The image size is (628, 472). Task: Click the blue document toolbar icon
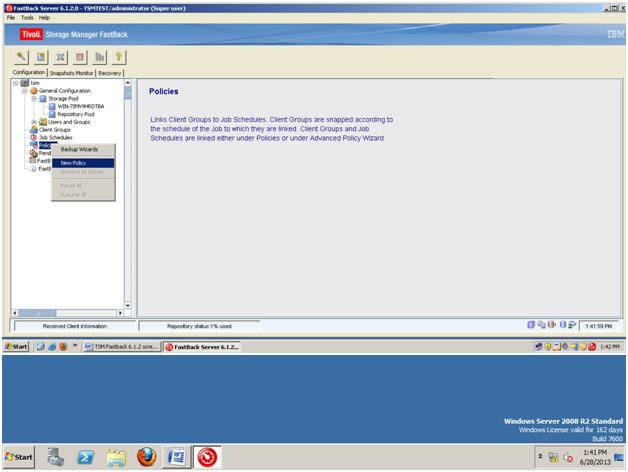coord(41,57)
